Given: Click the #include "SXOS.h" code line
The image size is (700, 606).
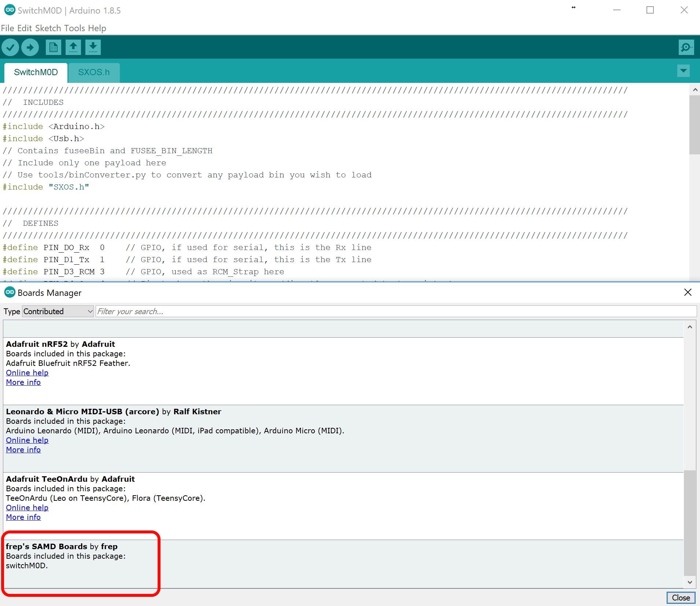Looking at the screenshot, I should (x=46, y=187).
